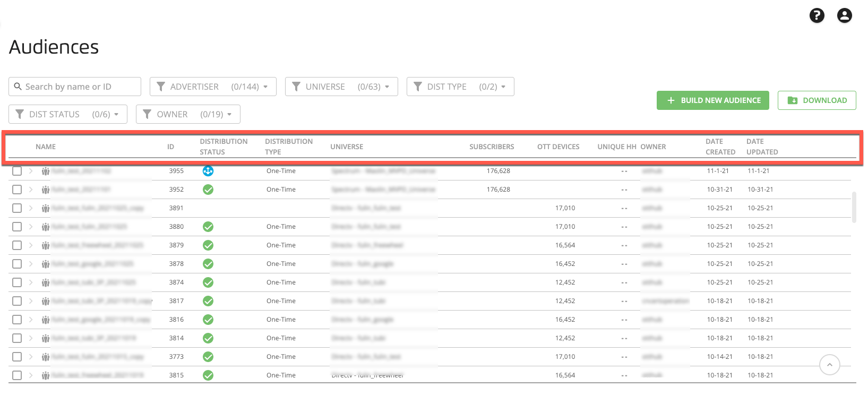
Task: Click subscribers value 176,628 in row 3955
Action: [499, 171]
